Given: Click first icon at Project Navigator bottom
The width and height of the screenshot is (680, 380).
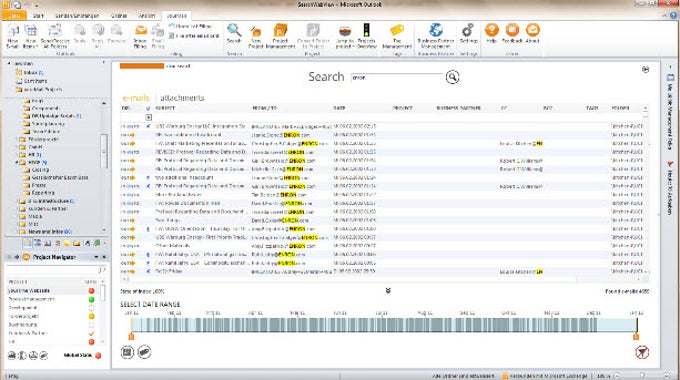Looking at the screenshot, I should click(x=12, y=355).
